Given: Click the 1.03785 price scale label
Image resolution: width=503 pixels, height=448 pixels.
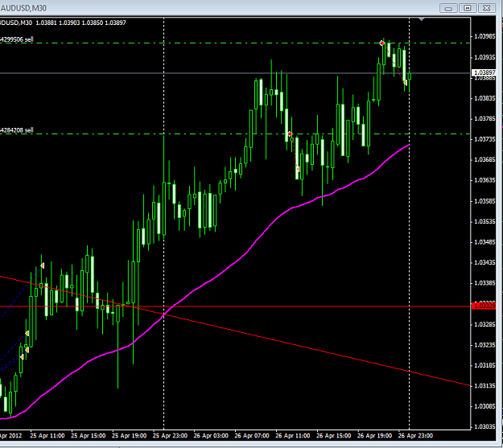Looking at the screenshot, I should point(484,119).
